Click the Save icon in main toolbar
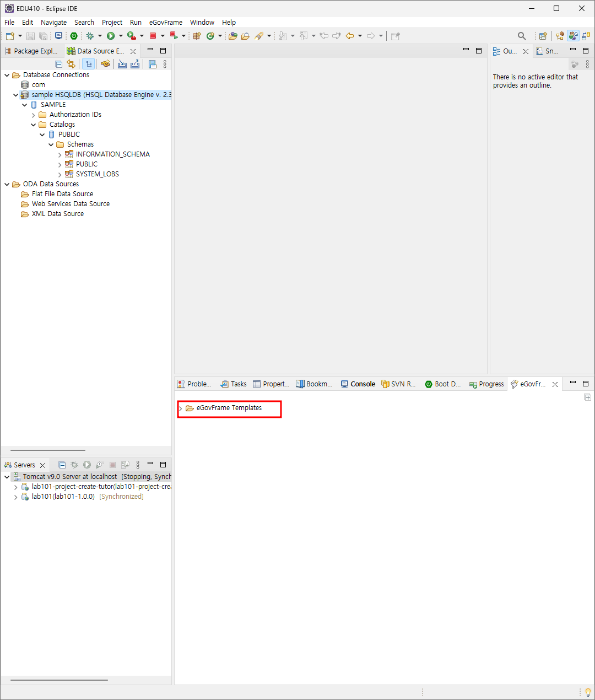 [30, 36]
